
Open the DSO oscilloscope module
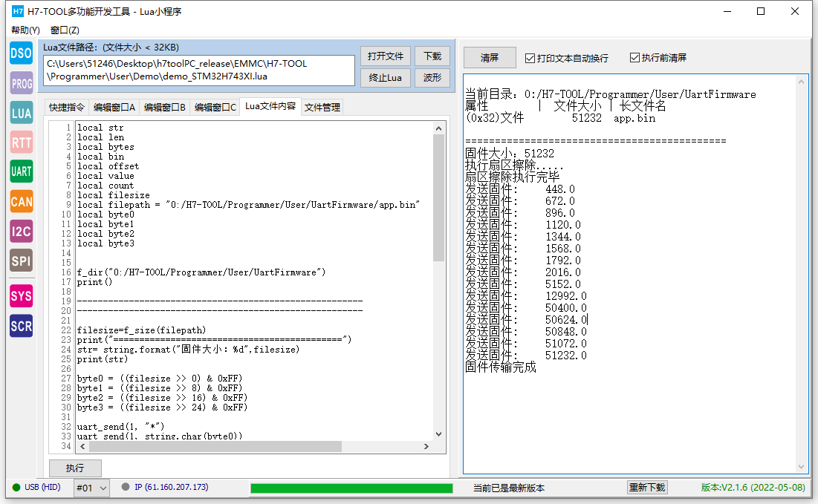coord(21,53)
